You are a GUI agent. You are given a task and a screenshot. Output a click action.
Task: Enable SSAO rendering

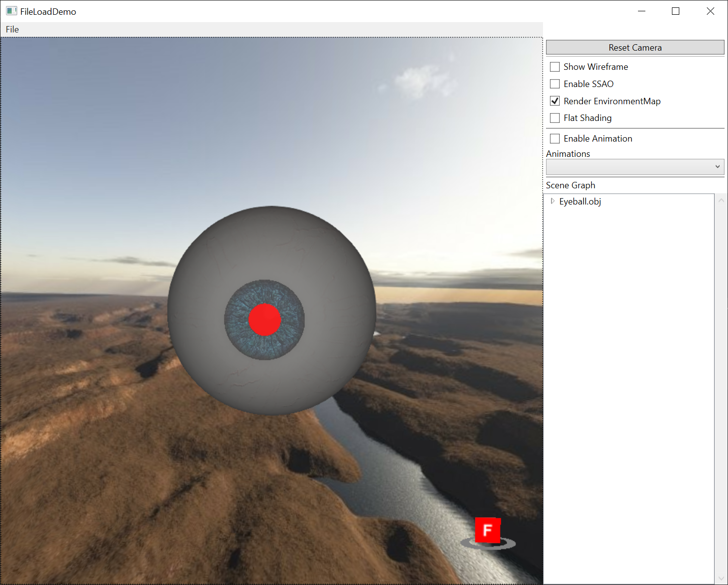tap(554, 84)
